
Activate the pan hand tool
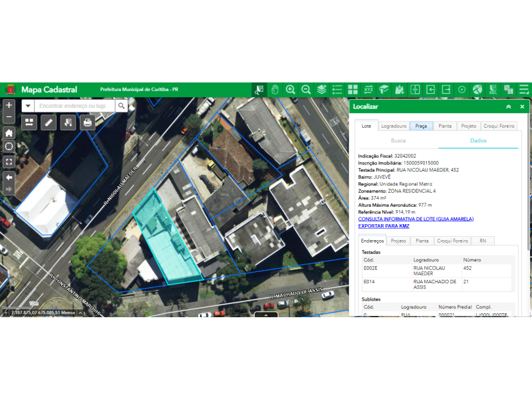pyautogui.click(x=275, y=90)
